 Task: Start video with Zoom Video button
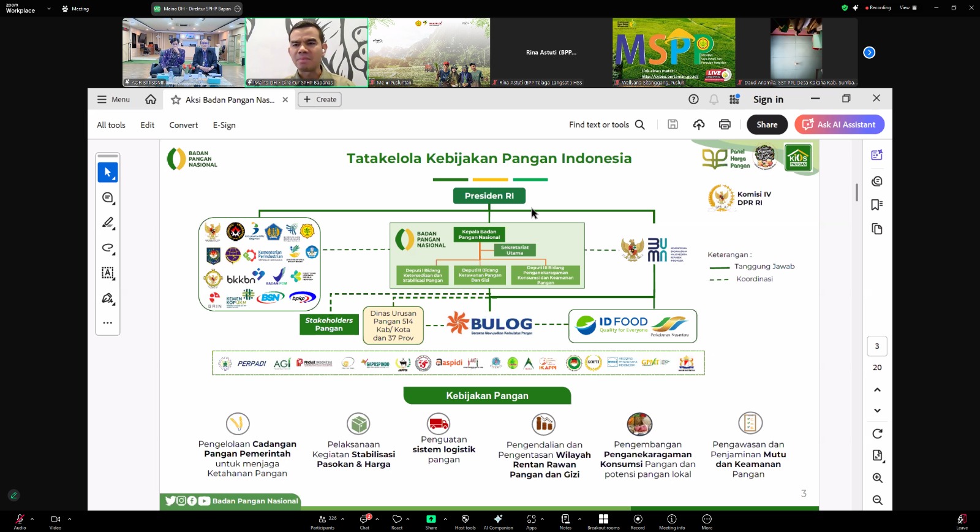(55, 521)
